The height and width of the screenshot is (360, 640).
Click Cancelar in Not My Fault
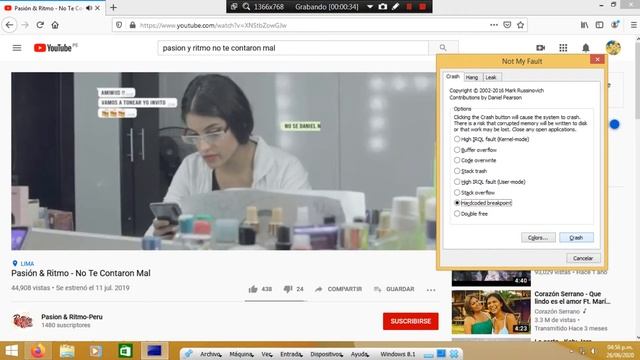pos(583,258)
